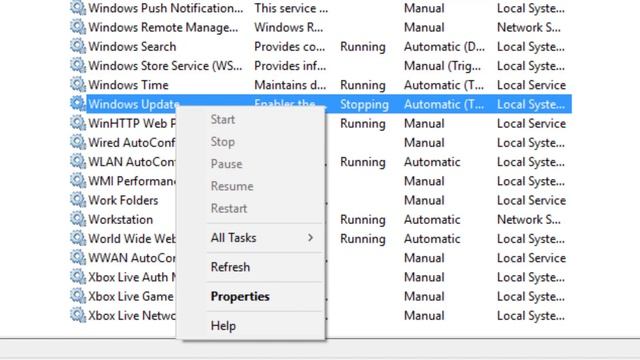Screen dimensions: 640x360
Task: Select the World Wide Web service name
Action: point(132,238)
